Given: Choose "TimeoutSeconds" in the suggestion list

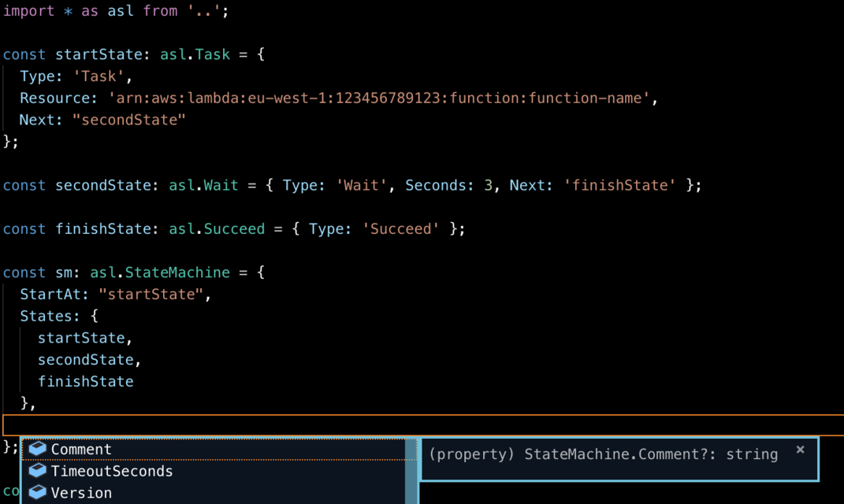Looking at the screenshot, I should pyautogui.click(x=111, y=471).
